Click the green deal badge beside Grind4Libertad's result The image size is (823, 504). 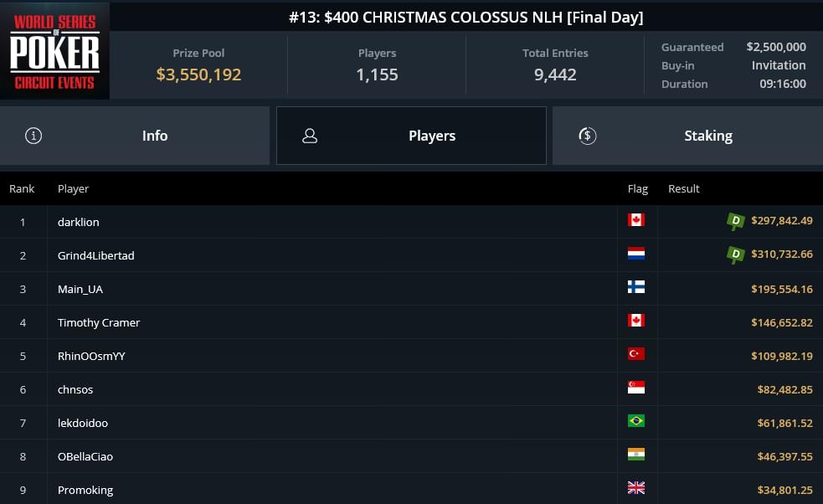735,255
